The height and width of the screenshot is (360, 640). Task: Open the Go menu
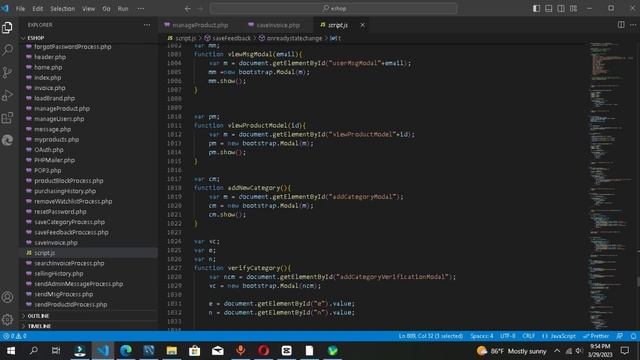106,9
